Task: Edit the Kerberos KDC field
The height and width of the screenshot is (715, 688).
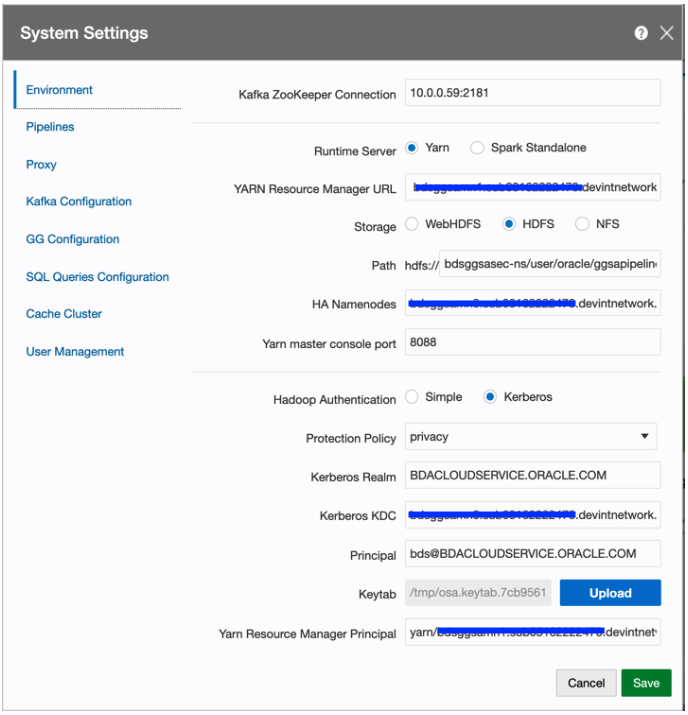Action: click(x=533, y=515)
